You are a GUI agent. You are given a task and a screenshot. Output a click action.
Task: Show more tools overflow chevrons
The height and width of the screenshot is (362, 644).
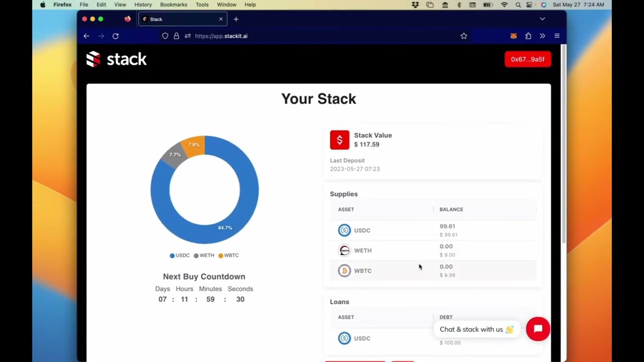click(542, 36)
